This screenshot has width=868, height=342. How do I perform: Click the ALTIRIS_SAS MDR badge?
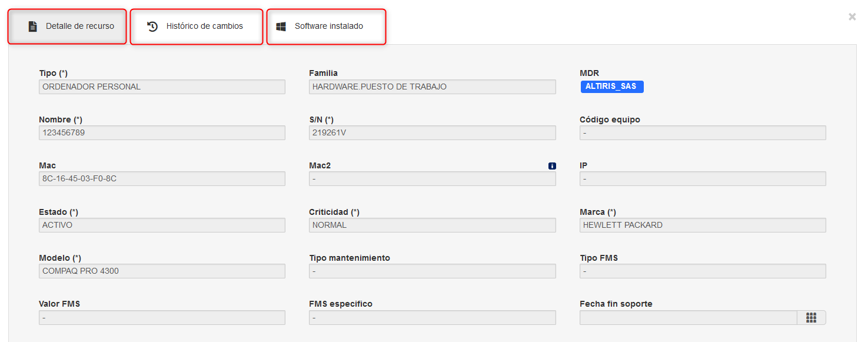click(x=612, y=87)
